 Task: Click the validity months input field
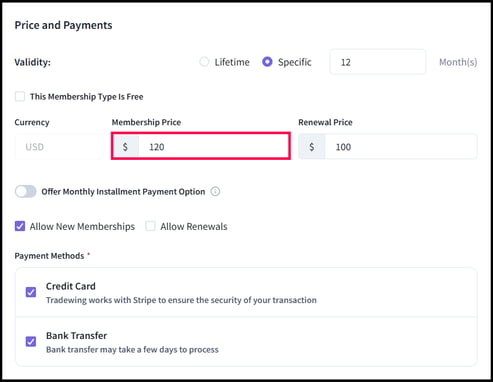(378, 62)
